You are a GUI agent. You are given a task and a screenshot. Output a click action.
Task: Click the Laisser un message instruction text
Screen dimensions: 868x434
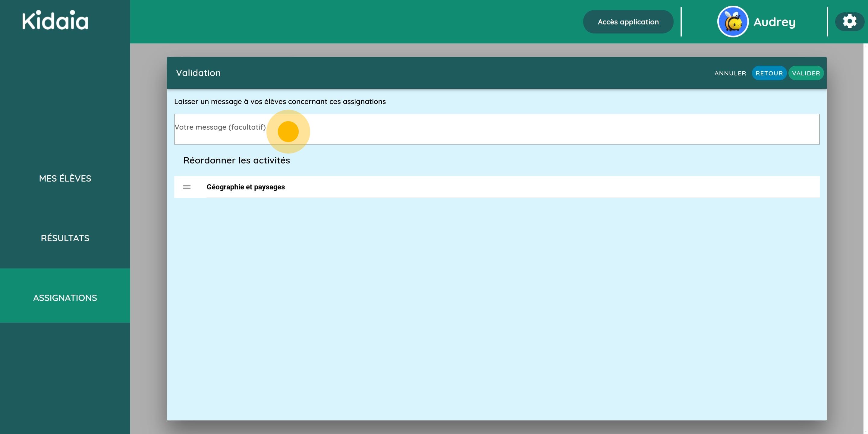click(280, 102)
